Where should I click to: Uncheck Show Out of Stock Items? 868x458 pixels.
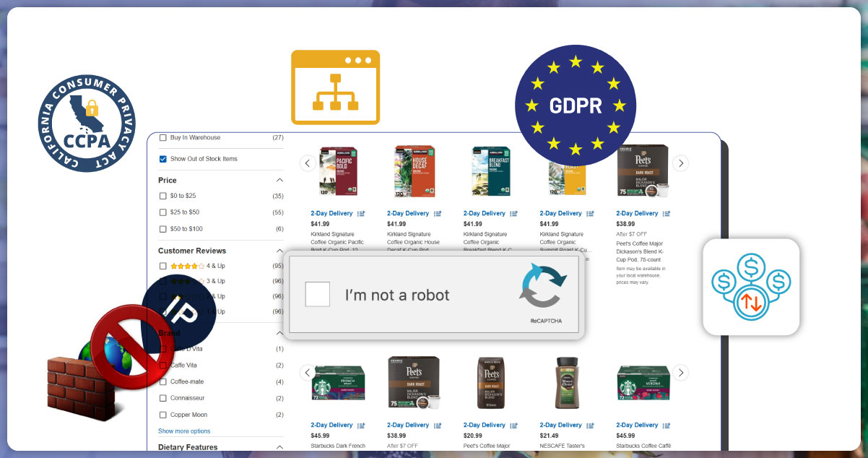pos(163,159)
